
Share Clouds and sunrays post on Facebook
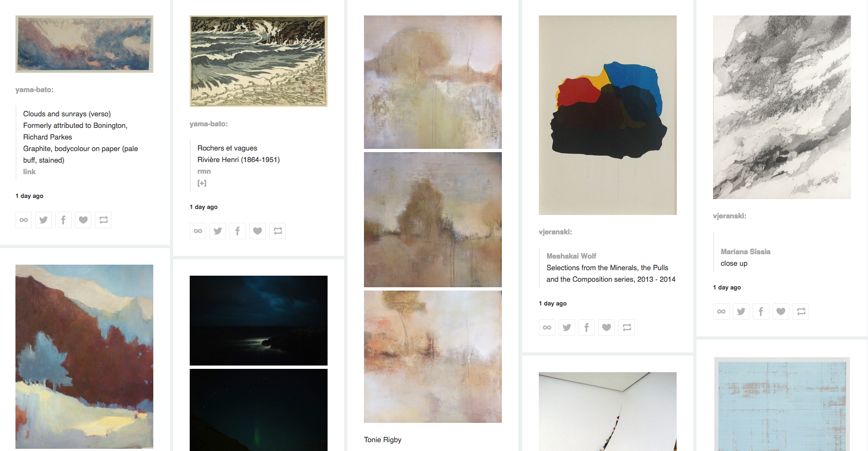point(63,220)
